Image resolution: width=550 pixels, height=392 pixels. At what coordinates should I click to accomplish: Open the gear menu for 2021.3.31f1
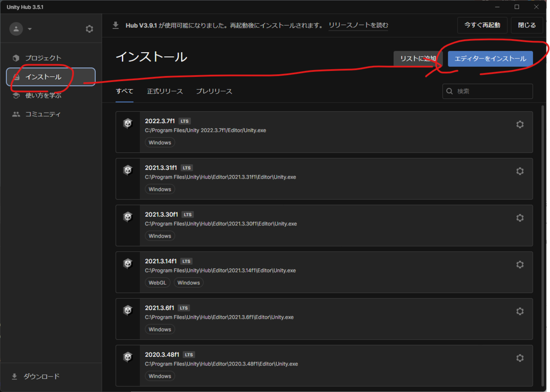point(520,171)
